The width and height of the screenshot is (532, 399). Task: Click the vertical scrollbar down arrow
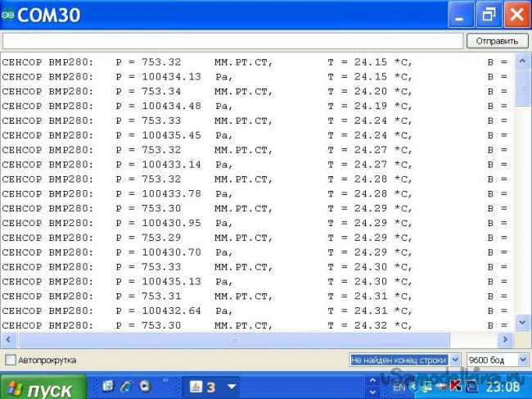coord(522,323)
